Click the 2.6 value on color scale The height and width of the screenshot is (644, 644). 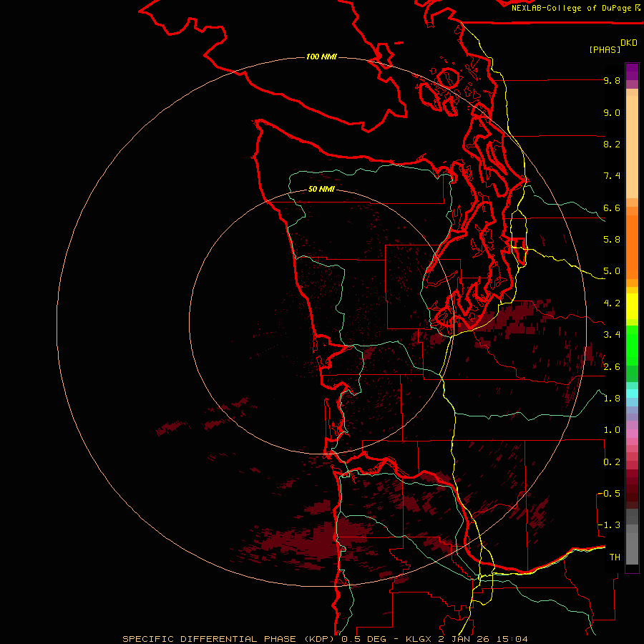[612, 367]
